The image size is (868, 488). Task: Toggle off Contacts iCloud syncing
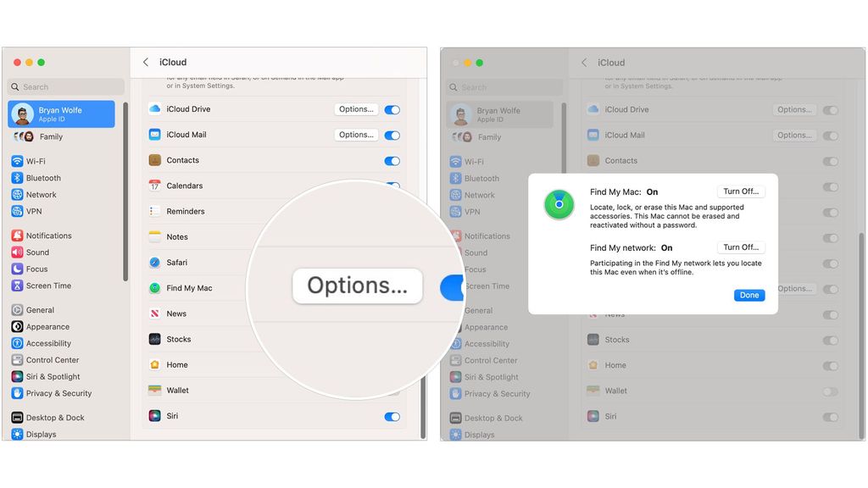tap(392, 160)
